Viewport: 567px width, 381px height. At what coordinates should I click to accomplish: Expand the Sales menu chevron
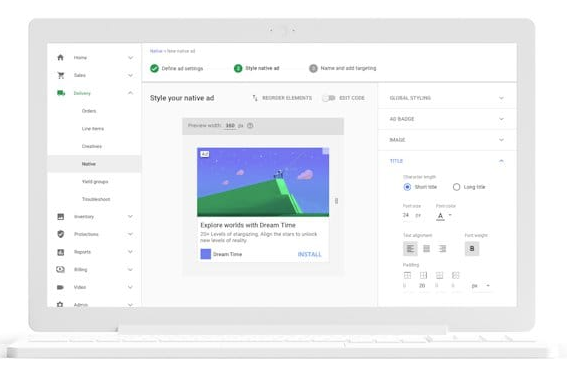pos(131,75)
